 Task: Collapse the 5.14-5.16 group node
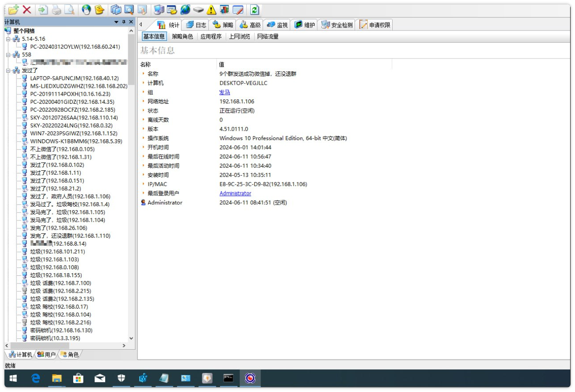(8, 39)
